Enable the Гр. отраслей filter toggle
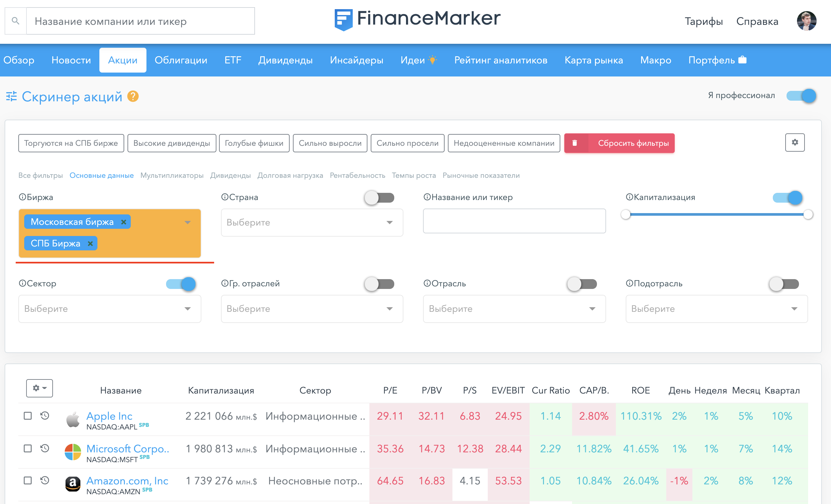This screenshot has width=831, height=504. tap(380, 284)
